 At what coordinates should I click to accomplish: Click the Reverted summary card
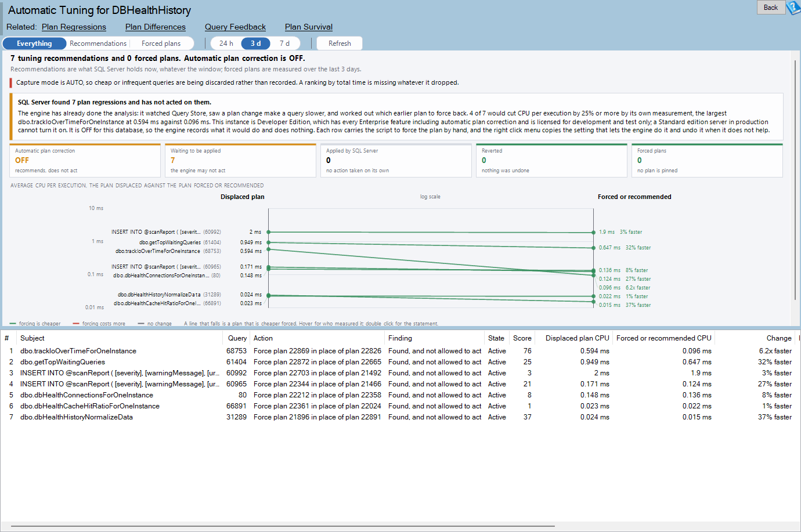coord(551,160)
